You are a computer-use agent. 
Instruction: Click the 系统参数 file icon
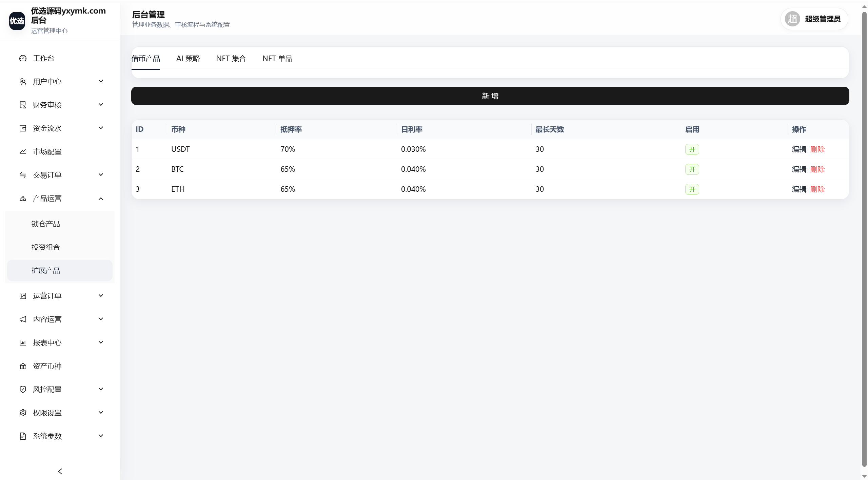tap(23, 436)
